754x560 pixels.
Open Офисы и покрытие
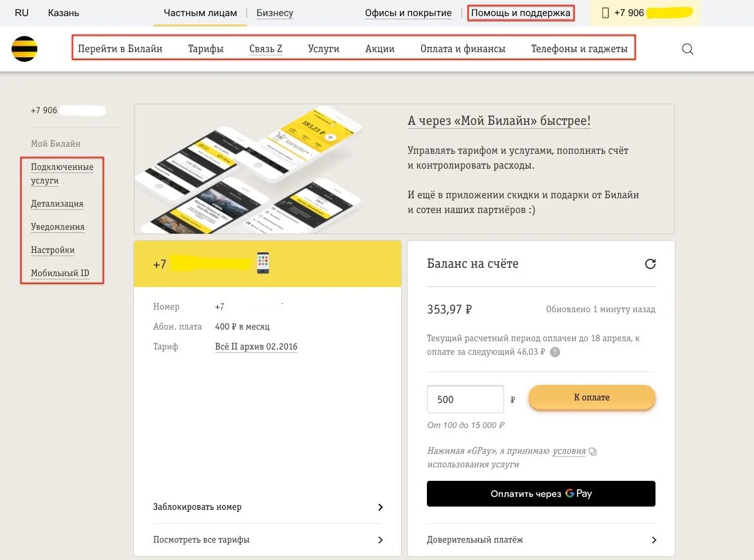click(408, 13)
